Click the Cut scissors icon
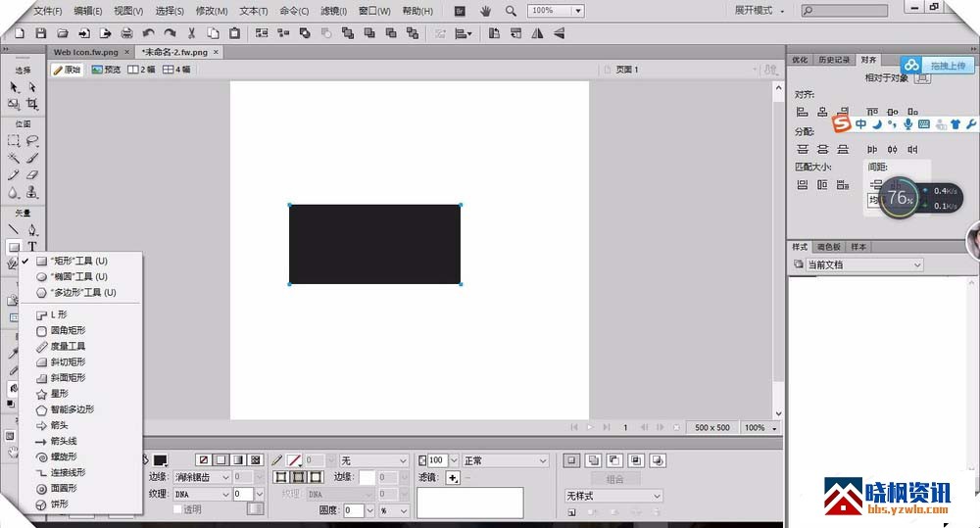Image resolution: width=980 pixels, height=528 pixels. 191,33
